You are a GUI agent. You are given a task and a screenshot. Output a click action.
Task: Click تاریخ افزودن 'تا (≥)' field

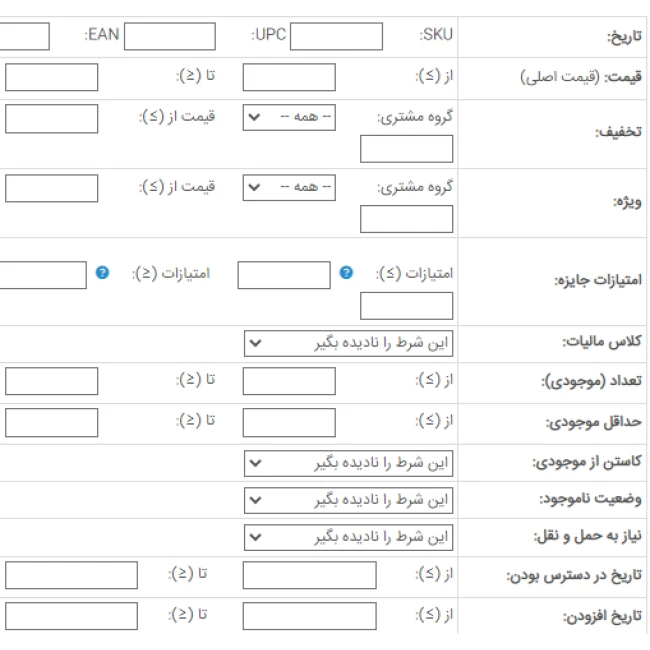point(71,616)
